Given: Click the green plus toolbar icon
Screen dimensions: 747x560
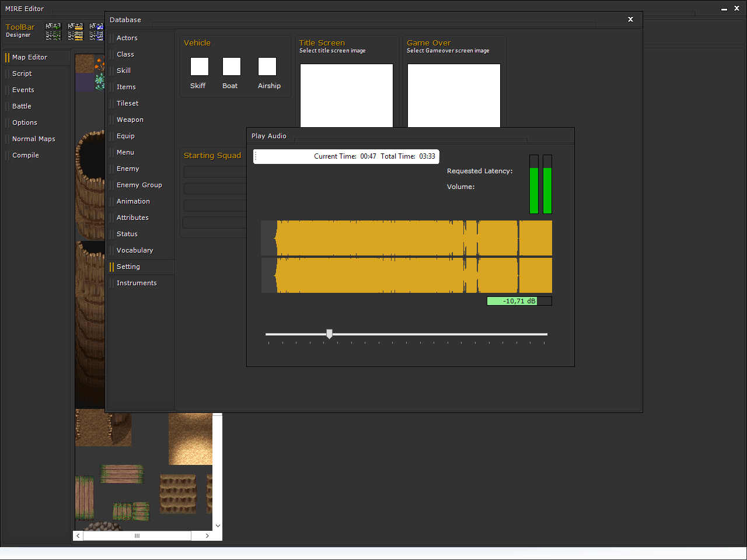Looking at the screenshot, I should (53, 32).
